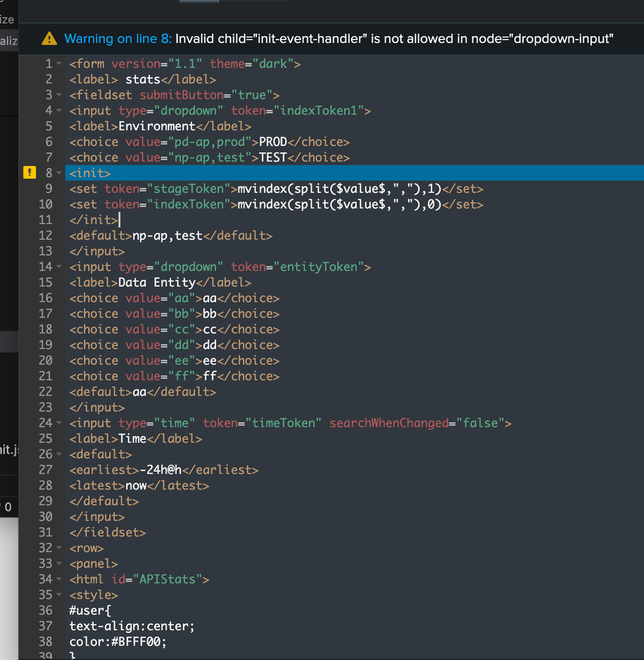The image size is (644, 660).
Task: Click the 'ee' choice on line 20
Action: point(209,360)
